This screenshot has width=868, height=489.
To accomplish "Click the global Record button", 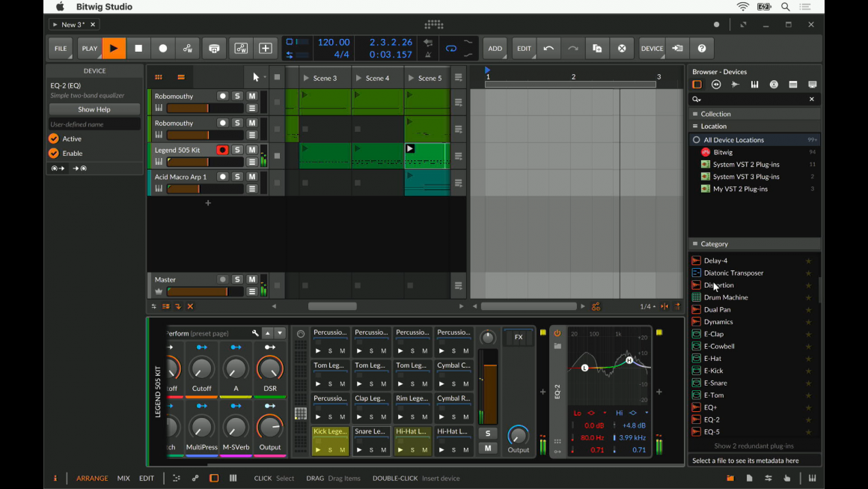I will point(163,49).
